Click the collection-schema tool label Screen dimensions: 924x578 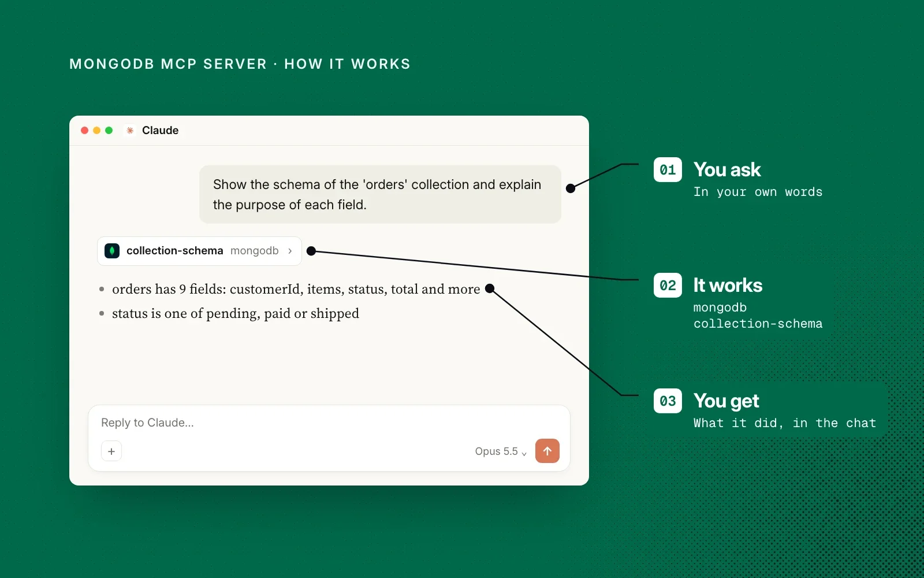(174, 251)
